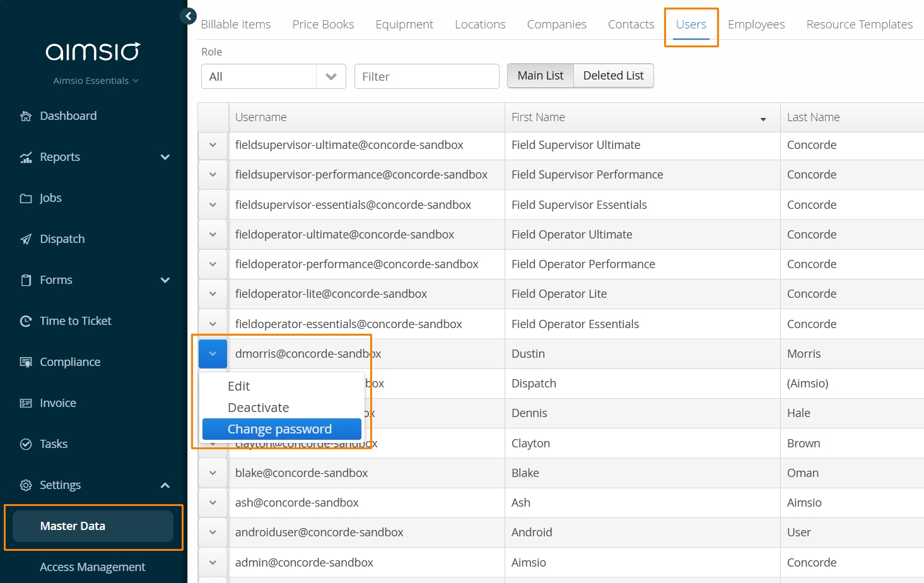Open the Role dropdown showing All
This screenshot has height=583, width=924.
274,76
